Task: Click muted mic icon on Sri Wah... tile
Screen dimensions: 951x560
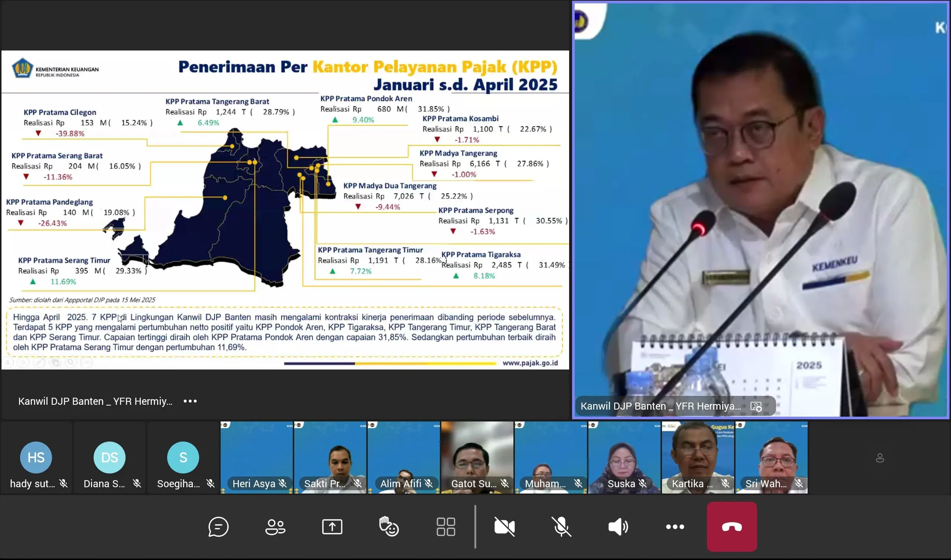Action: pyautogui.click(x=799, y=484)
